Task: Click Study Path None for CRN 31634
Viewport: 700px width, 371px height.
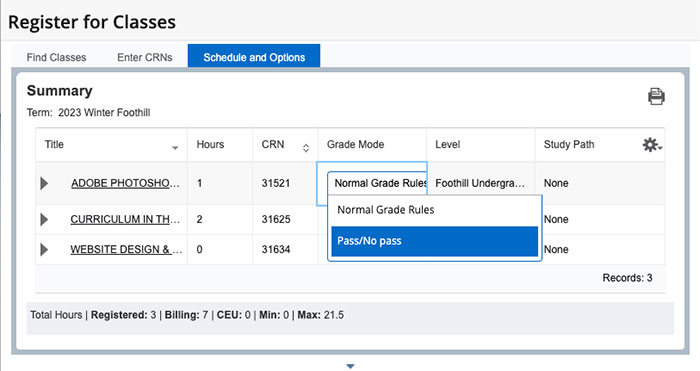Action: tap(556, 249)
